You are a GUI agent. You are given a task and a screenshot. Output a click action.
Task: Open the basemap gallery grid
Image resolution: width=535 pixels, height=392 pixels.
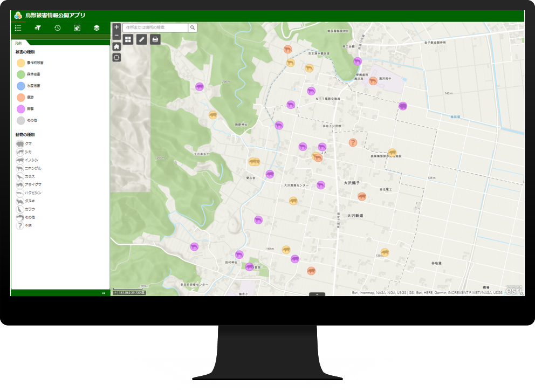tap(128, 39)
